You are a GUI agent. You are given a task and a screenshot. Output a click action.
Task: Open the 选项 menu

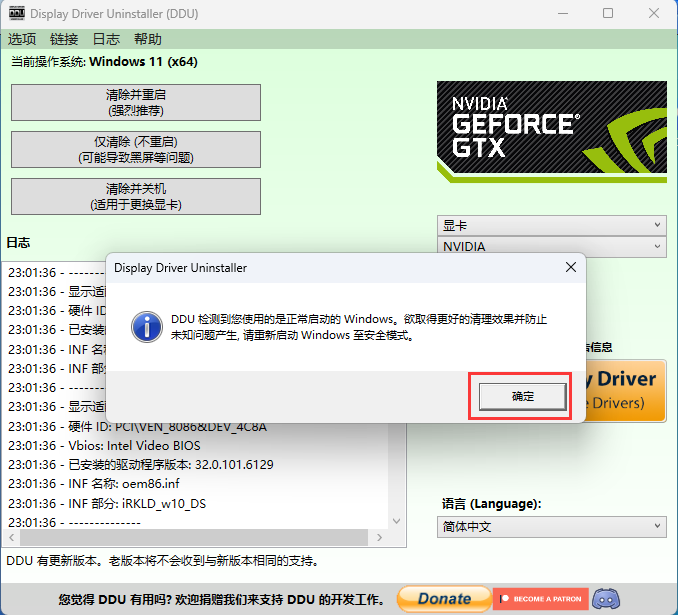22,39
